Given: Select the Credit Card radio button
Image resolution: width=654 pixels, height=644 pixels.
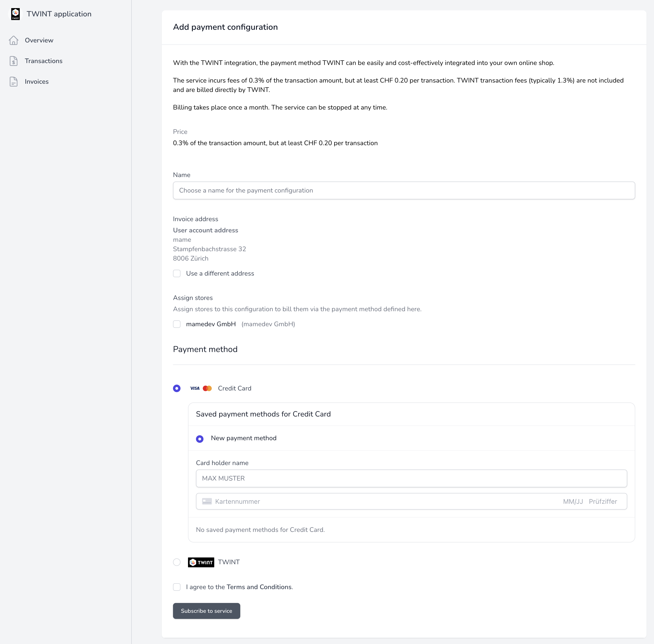Looking at the screenshot, I should (x=177, y=388).
